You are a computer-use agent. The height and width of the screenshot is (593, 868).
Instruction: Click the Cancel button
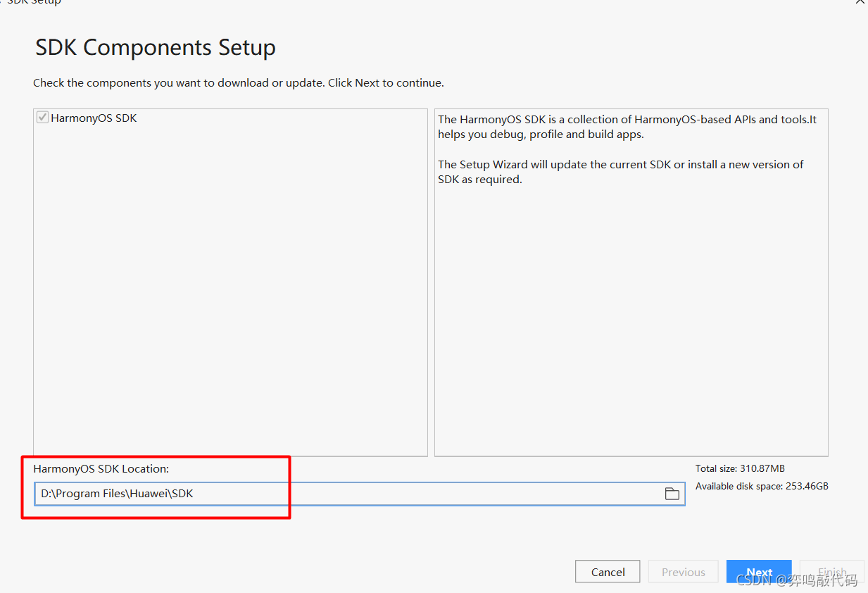[608, 572]
